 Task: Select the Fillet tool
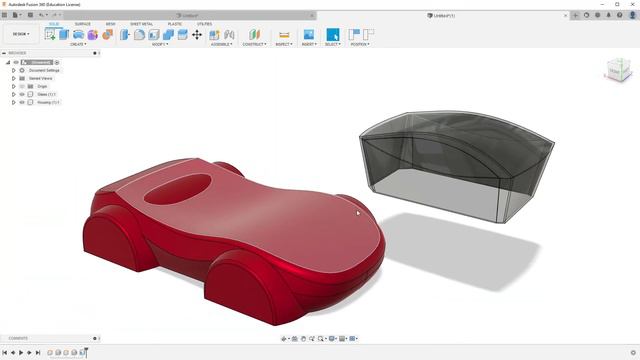(139, 35)
